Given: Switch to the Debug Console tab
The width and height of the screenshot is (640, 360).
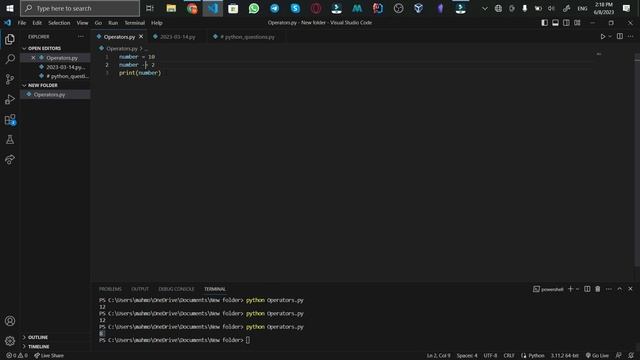Looking at the screenshot, I should 176,289.
